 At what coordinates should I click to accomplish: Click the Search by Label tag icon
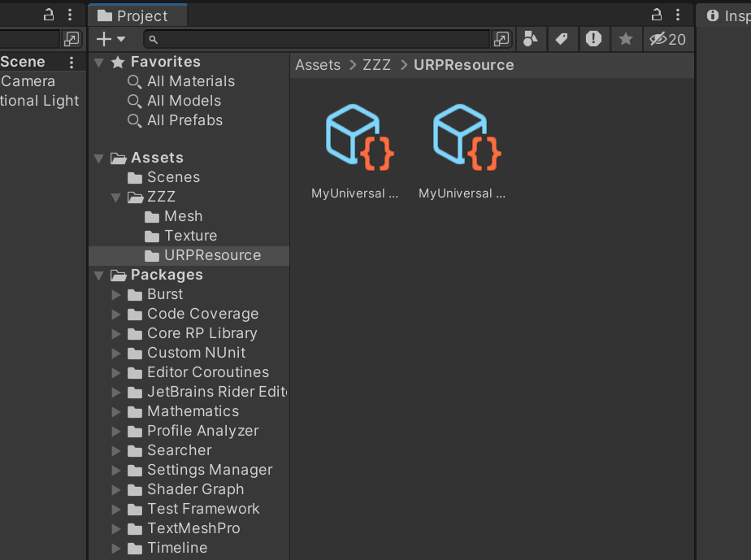pyautogui.click(x=561, y=39)
